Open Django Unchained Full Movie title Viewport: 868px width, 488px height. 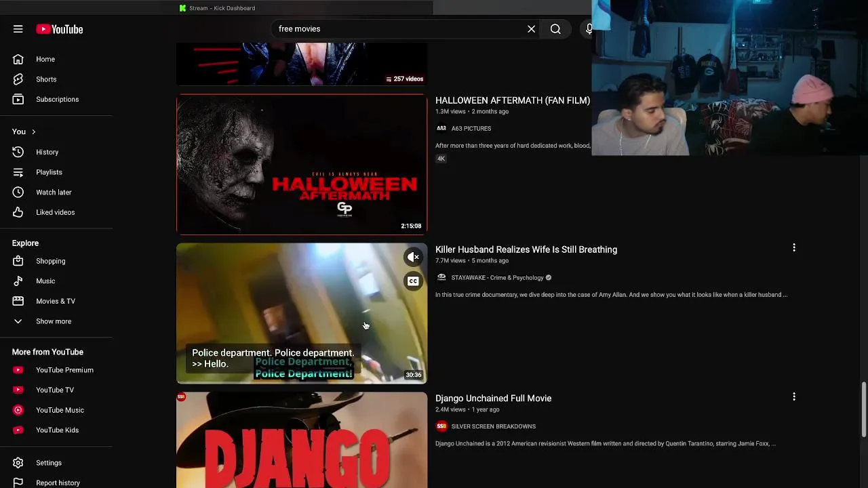pos(493,399)
